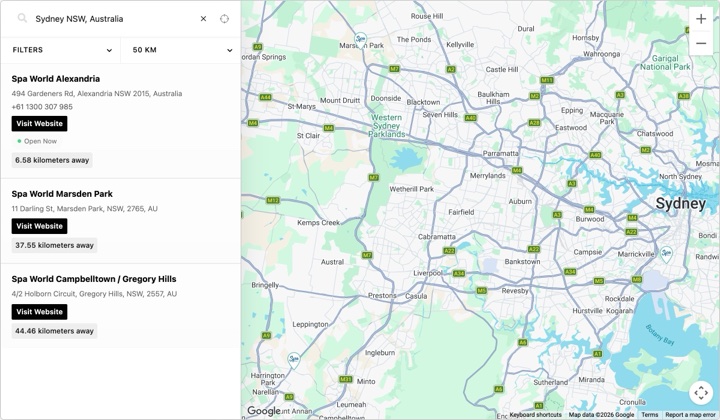Click Western Sydney Parklands label
720x420 pixels.
pyautogui.click(x=387, y=126)
